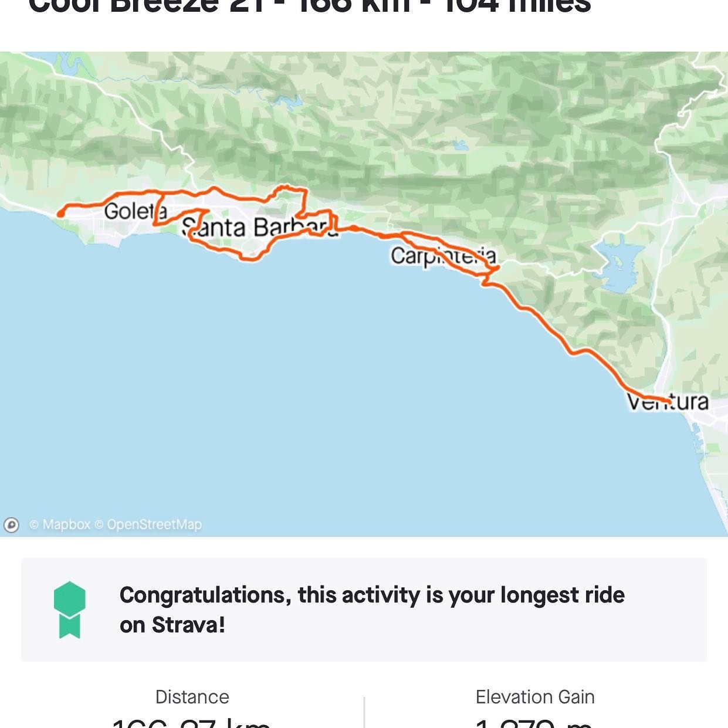The image size is (728, 728).
Task: Click the route start dot west of Goleta
Action: 60,214
